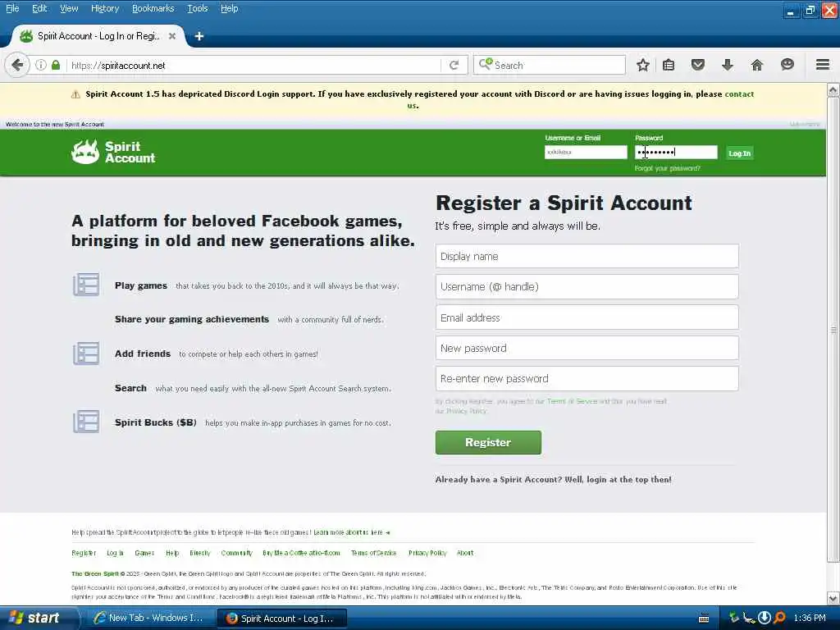The image size is (840, 630).
Task: Open the File menu
Action: [12, 8]
